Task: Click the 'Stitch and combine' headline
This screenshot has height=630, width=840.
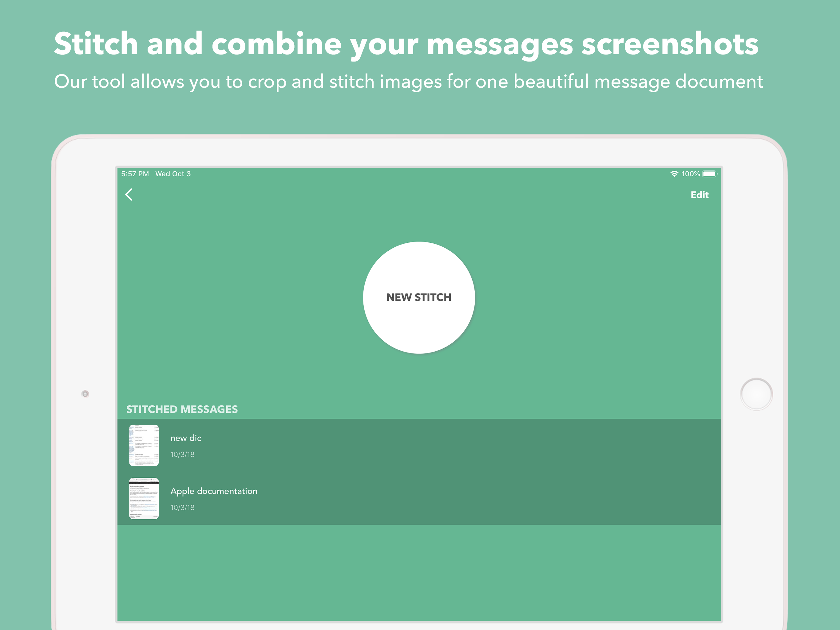Action: pos(406,44)
